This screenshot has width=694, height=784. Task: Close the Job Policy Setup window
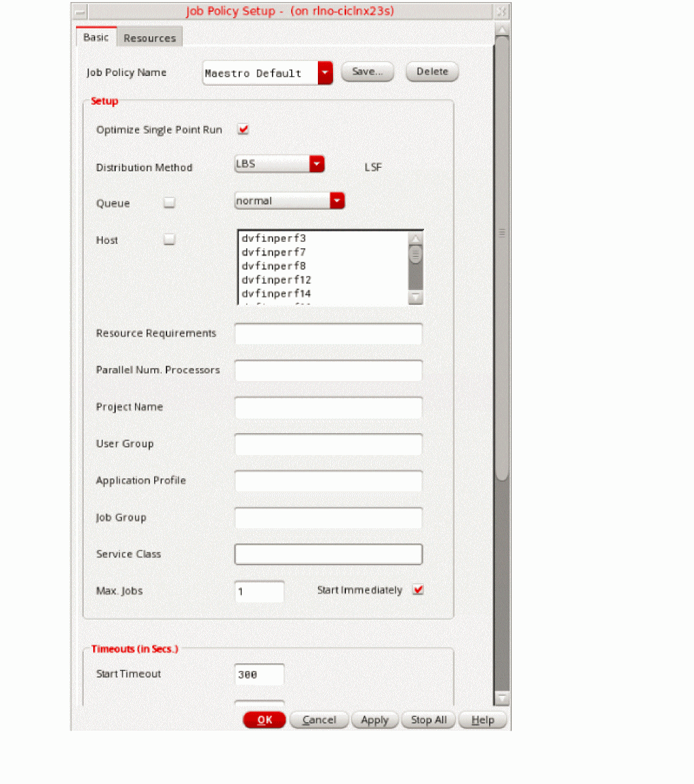point(501,12)
